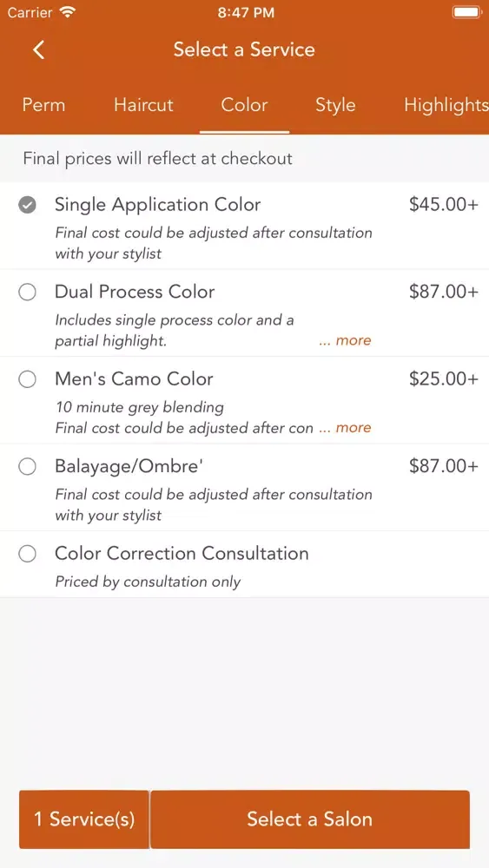Tap the Select a Service title
This screenshot has height=868, width=489.
pos(244,49)
